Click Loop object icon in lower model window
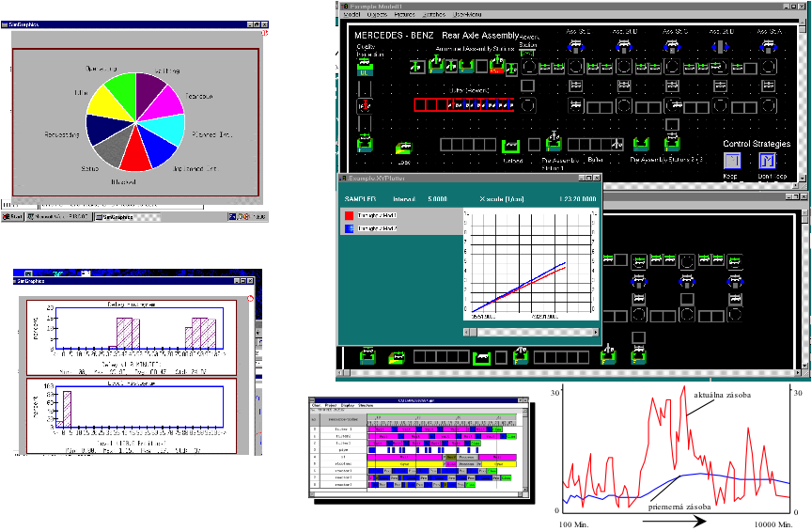This screenshot has width=812, height=531. point(397,356)
